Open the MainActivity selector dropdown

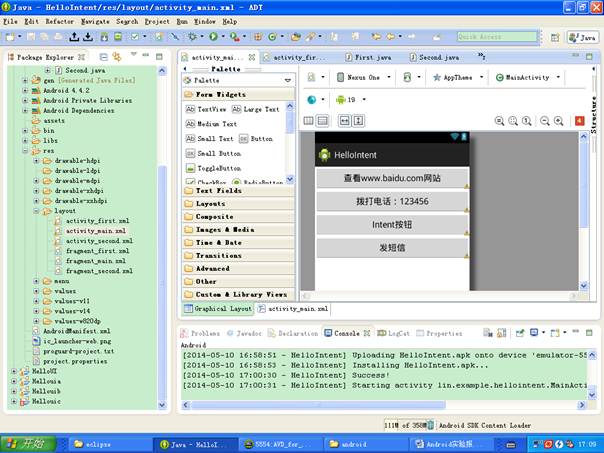tap(527, 77)
